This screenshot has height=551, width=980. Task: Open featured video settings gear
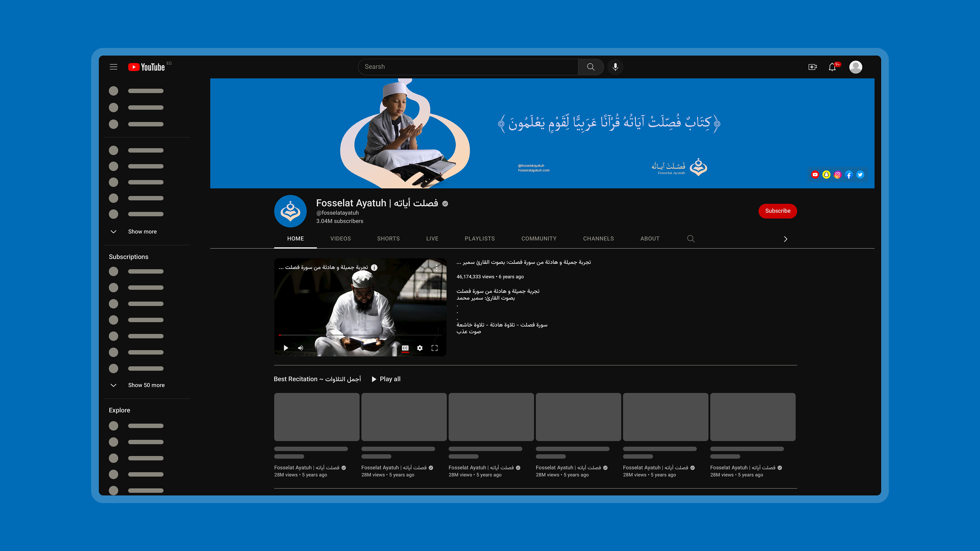click(x=420, y=348)
